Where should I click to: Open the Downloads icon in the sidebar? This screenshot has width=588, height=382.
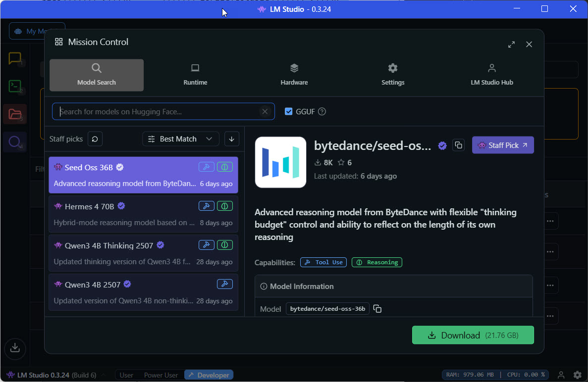[x=15, y=348]
